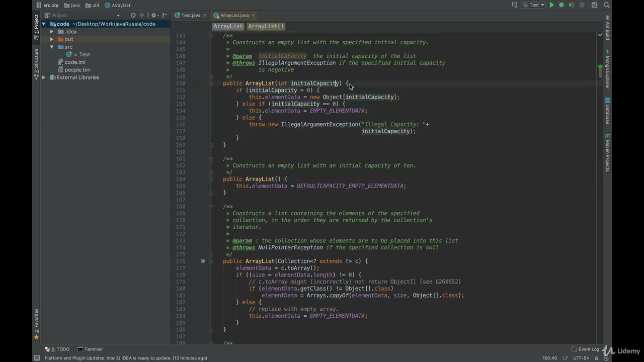
Task: Hide the Project tool window
Action: [165, 15]
